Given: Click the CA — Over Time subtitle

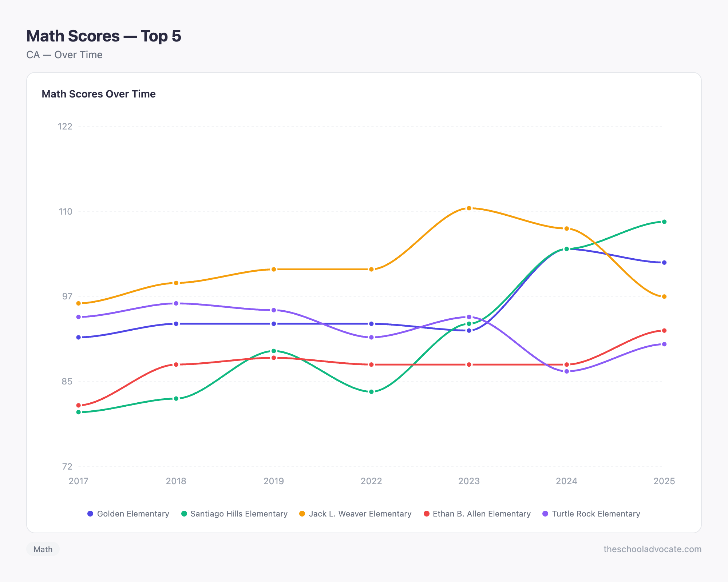Looking at the screenshot, I should (x=64, y=55).
